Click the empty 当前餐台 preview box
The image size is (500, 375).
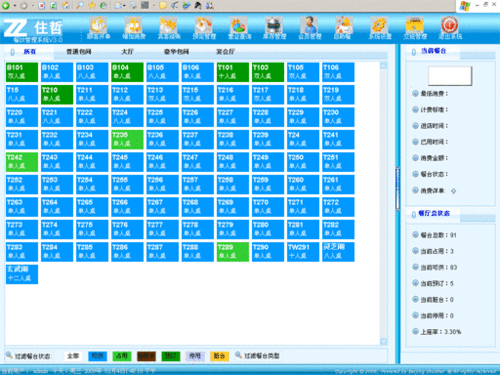(x=450, y=76)
